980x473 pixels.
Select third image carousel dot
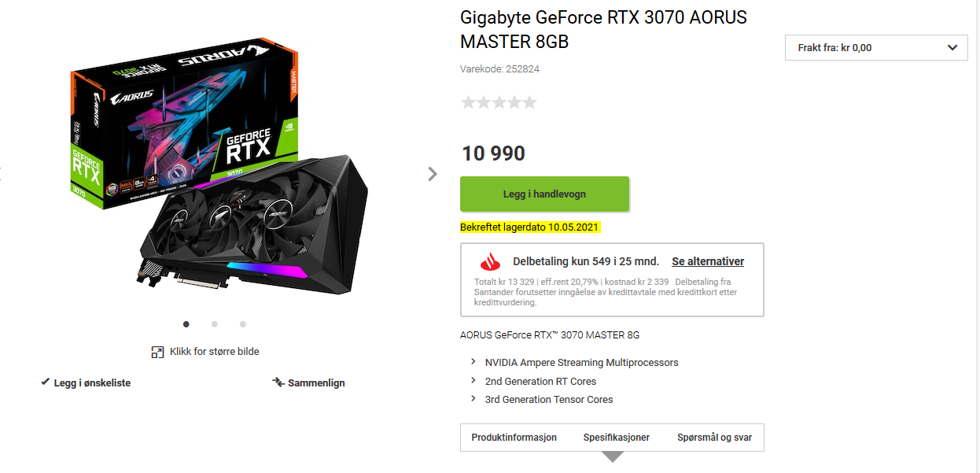coord(243,323)
